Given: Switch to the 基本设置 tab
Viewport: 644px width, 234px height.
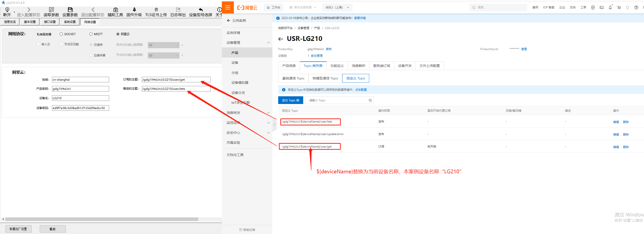Looking at the screenshot, I should pos(30,22).
